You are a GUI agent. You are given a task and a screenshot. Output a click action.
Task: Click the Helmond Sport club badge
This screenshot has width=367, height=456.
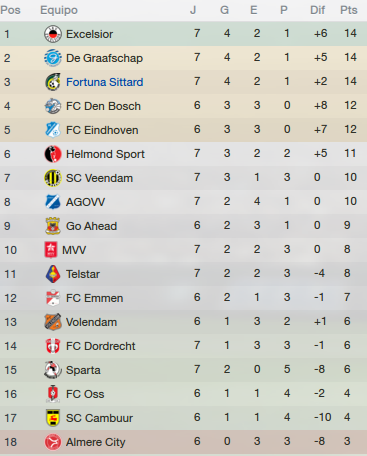point(53,154)
